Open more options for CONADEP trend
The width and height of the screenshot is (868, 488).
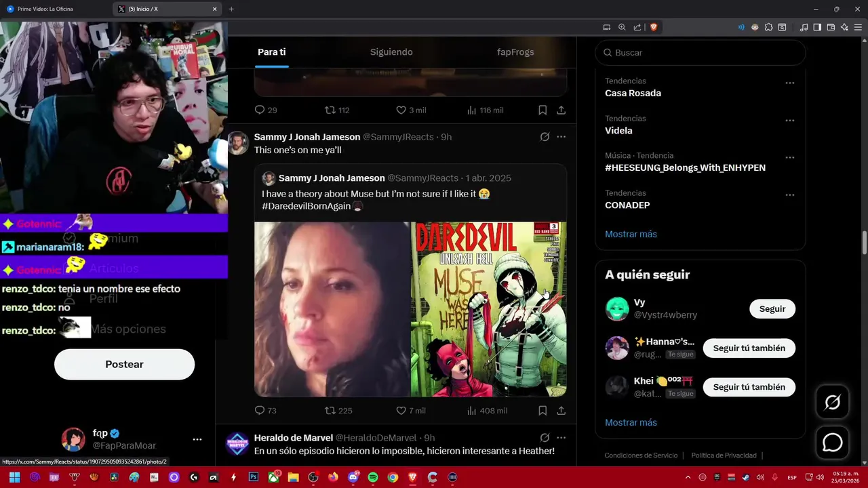coord(790,195)
